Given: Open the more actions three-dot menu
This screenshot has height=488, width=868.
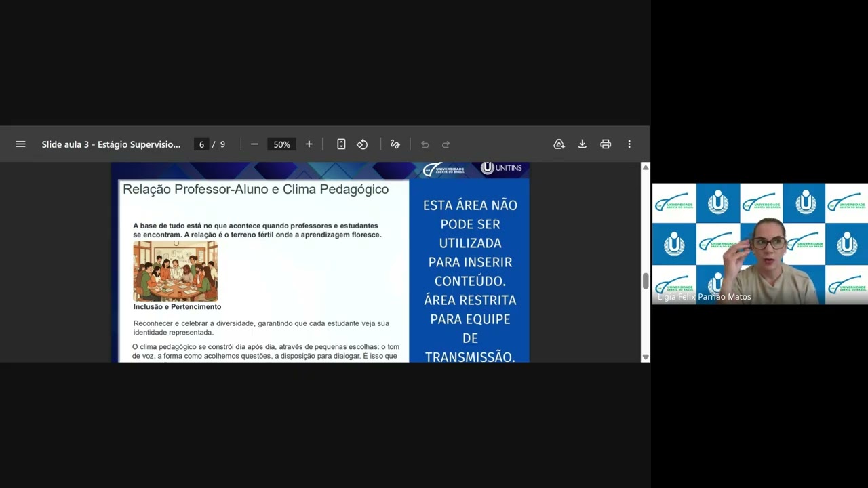Looking at the screenshot, I should click(x=629, y=144).
